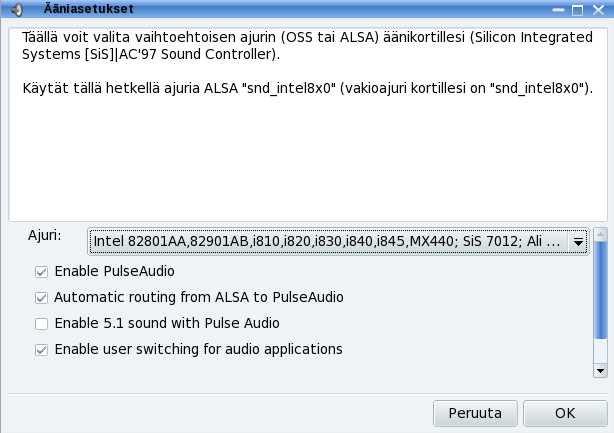Untick Automatic routing from ALSA to PulseAudio

(41, 298)
